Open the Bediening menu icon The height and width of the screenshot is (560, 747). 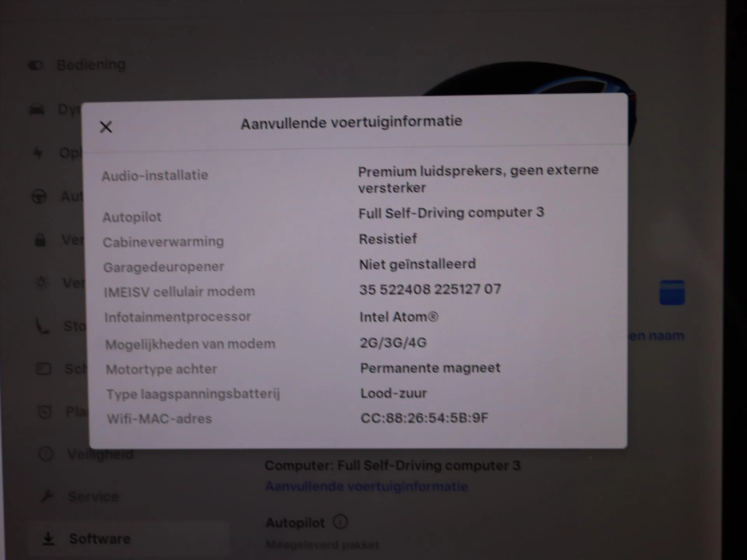[x=35, y=65]
